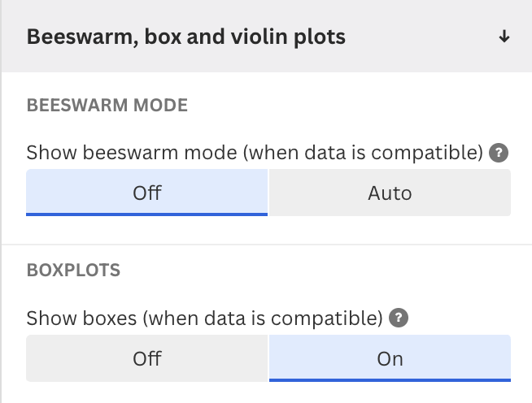Choose the Auto option under BEESWARM MODE

click(x=390, y=193)
